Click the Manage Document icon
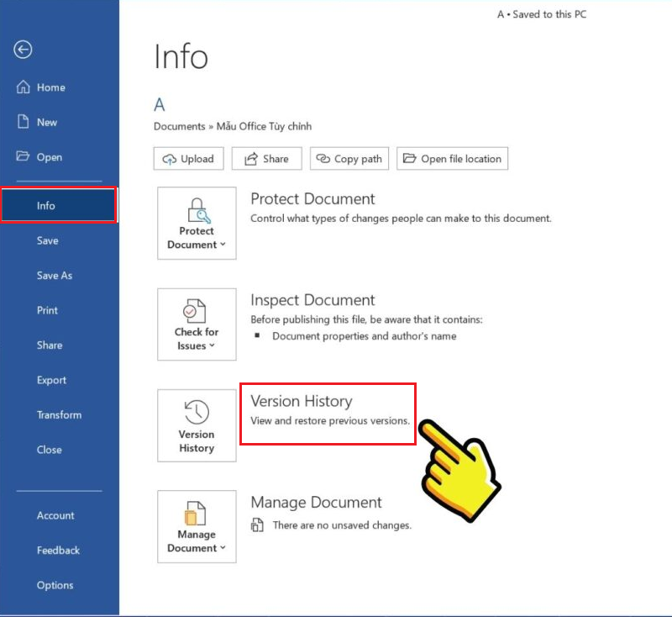The width and height of the screenshot is (672, 617). pyautogui.click(x=197, y=512)
